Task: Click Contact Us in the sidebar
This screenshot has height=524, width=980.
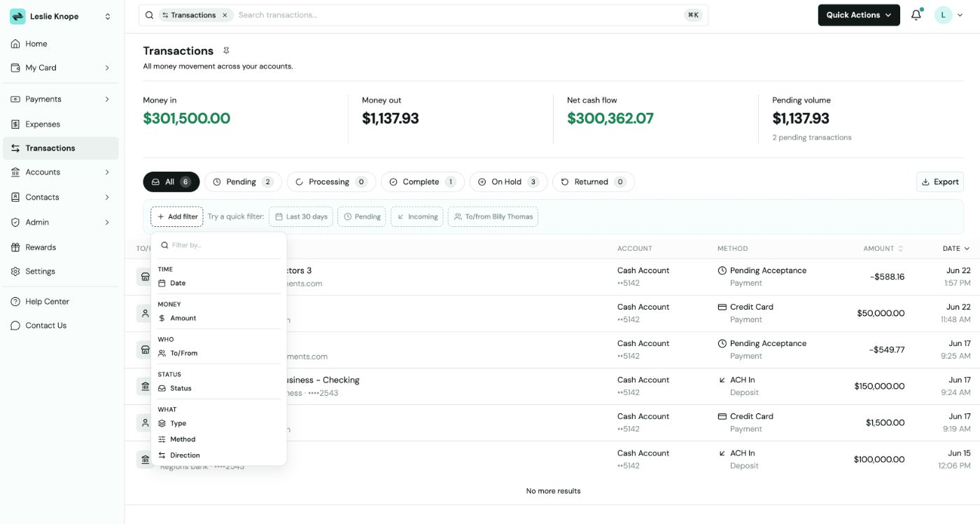Action: pos(61,325)
